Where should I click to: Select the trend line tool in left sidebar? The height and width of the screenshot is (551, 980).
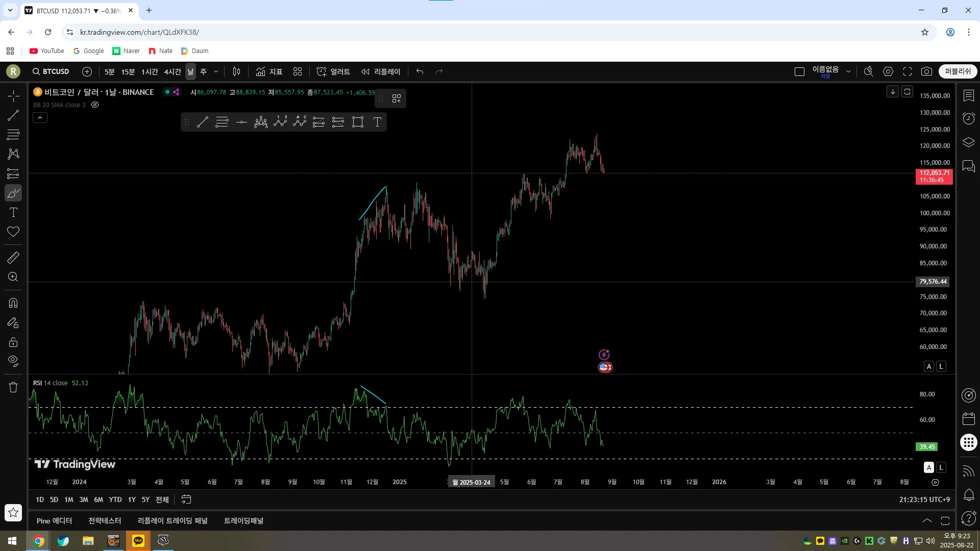tap(13, 115)
